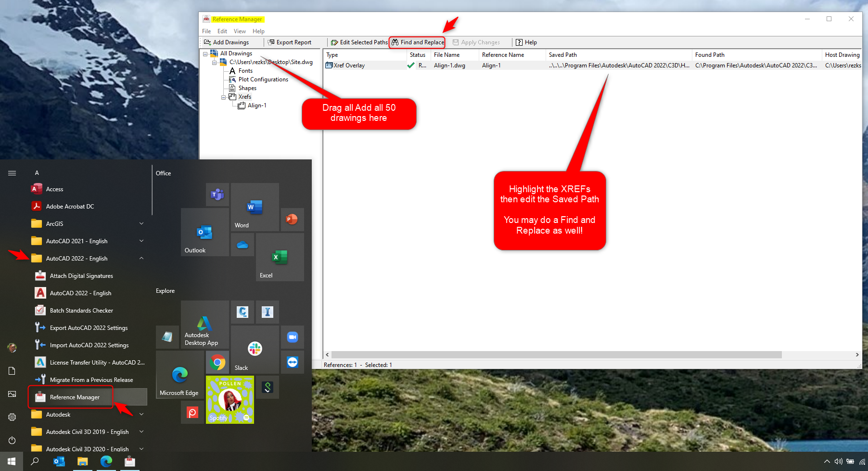The height and width of the screenshot is (471, 868).
Task: Collapse the Xrefs tree node
Action: [223, 97]
